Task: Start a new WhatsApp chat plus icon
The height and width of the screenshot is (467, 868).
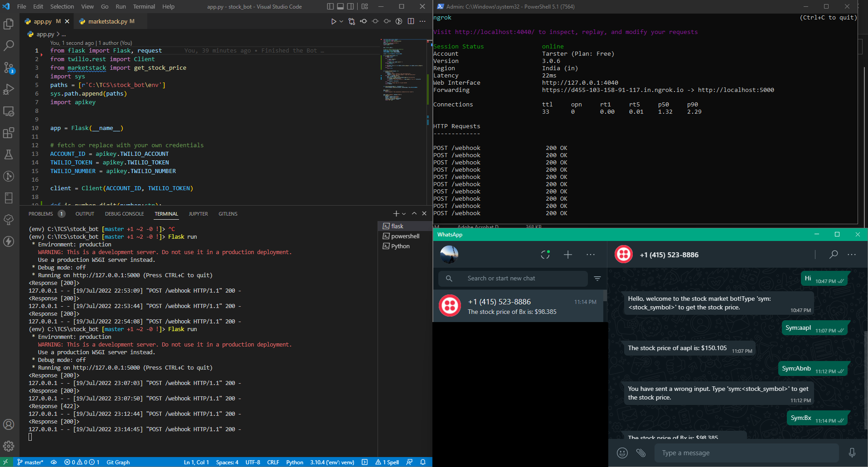Action: 568,255
